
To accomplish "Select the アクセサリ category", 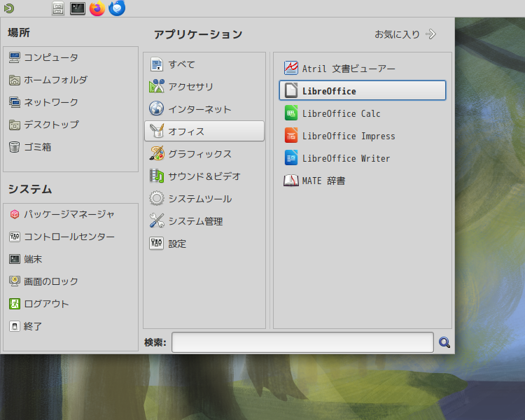I will click(204, 87).
